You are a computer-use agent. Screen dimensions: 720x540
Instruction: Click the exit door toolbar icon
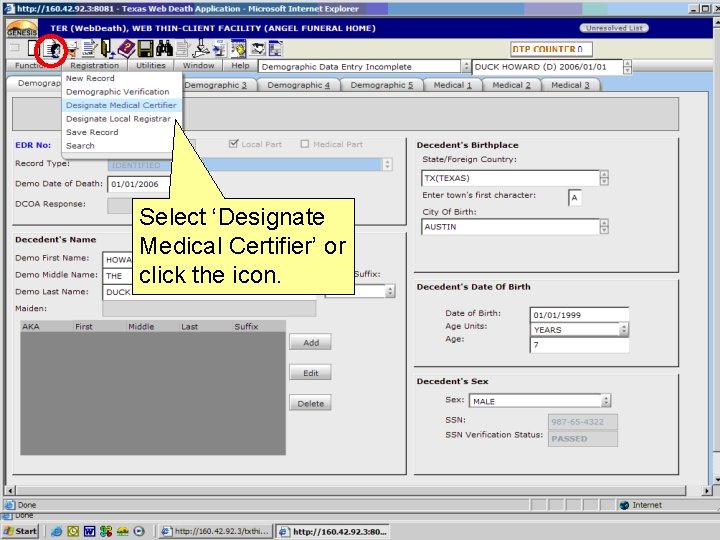pyautogui.click(x=107, y=48)
